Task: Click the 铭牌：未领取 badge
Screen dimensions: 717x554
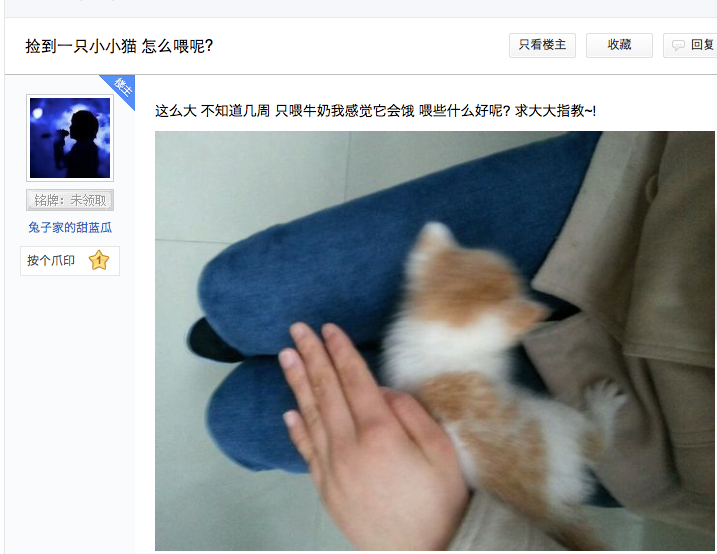Action: (70, 200)
